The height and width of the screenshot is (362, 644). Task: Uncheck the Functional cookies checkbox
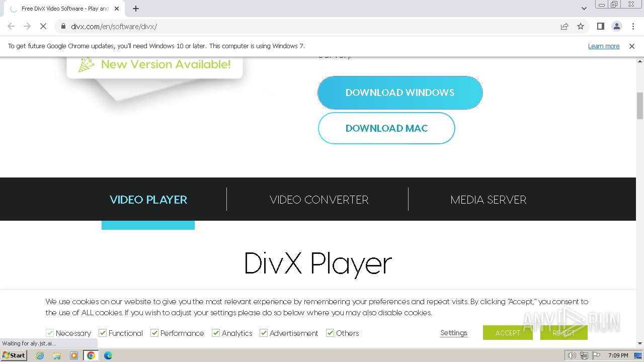pyautogui.click(x=103, y=333)
